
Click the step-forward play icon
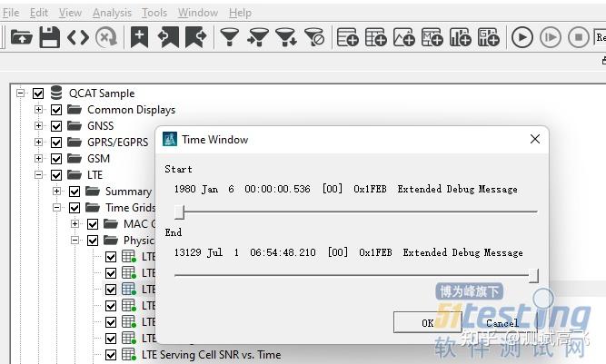[551, 37]
